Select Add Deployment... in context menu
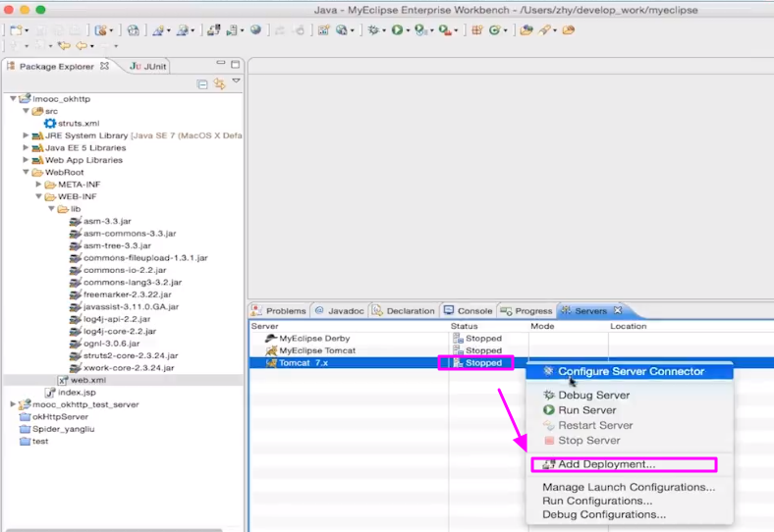Viewport: 774px width, 532px height. [x=606, y=464]
